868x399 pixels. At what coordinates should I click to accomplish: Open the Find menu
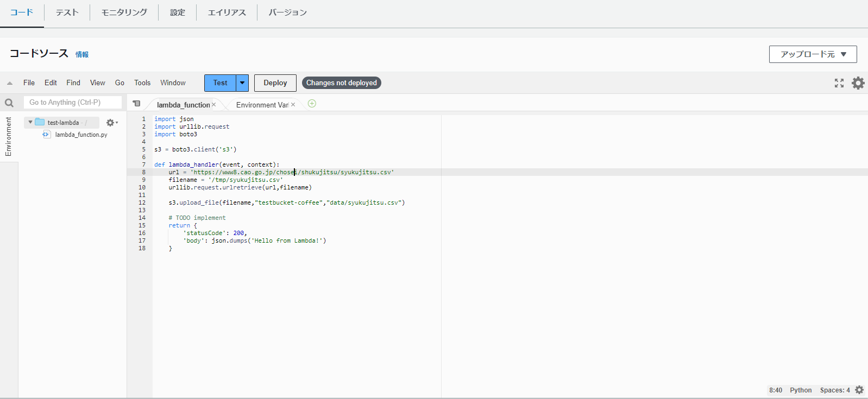73,83
